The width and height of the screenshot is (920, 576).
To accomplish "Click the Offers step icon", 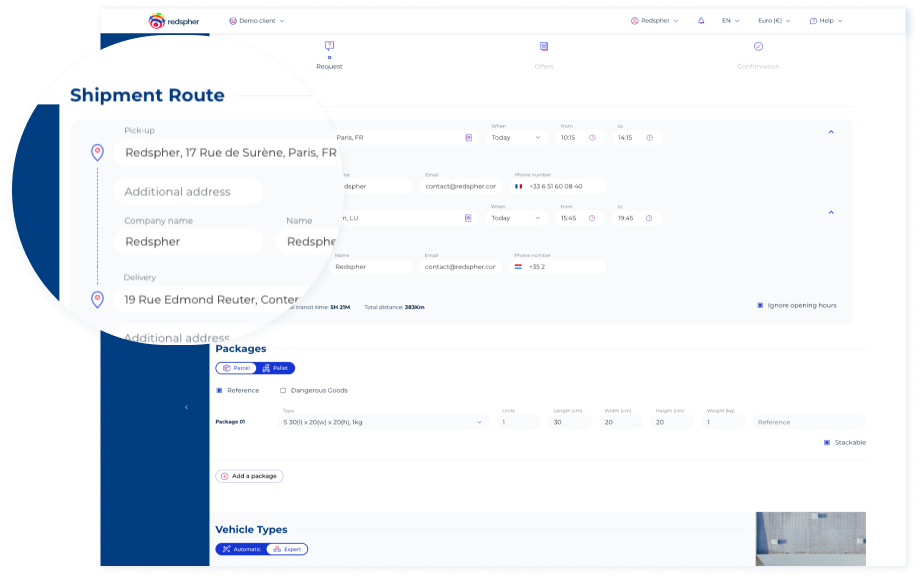I will click(x=544, y=46).
